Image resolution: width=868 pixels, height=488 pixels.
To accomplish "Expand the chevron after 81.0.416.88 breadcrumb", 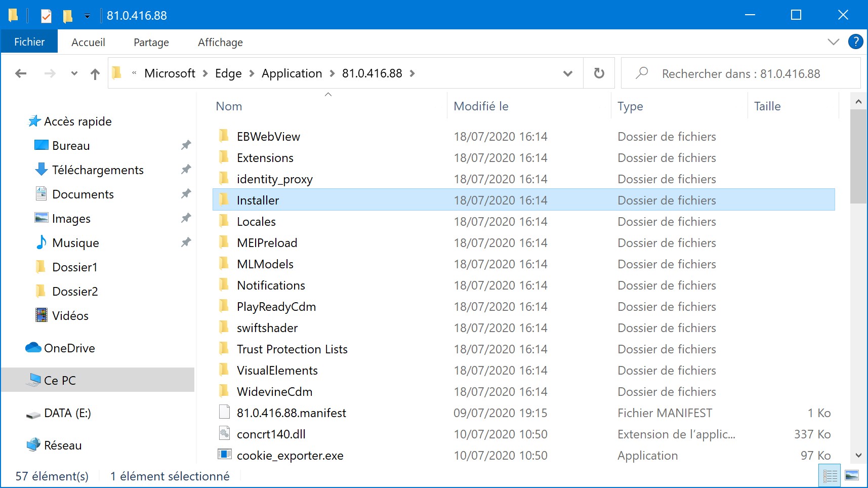I will [412, 74].
